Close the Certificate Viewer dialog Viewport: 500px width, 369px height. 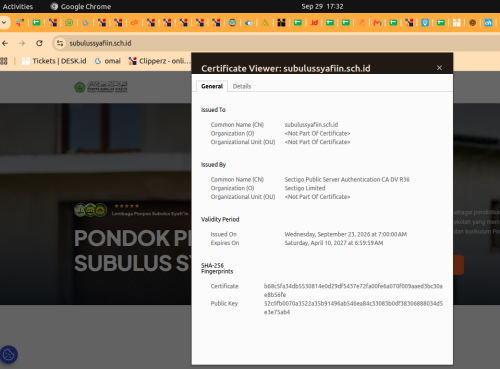pos(439,68)
